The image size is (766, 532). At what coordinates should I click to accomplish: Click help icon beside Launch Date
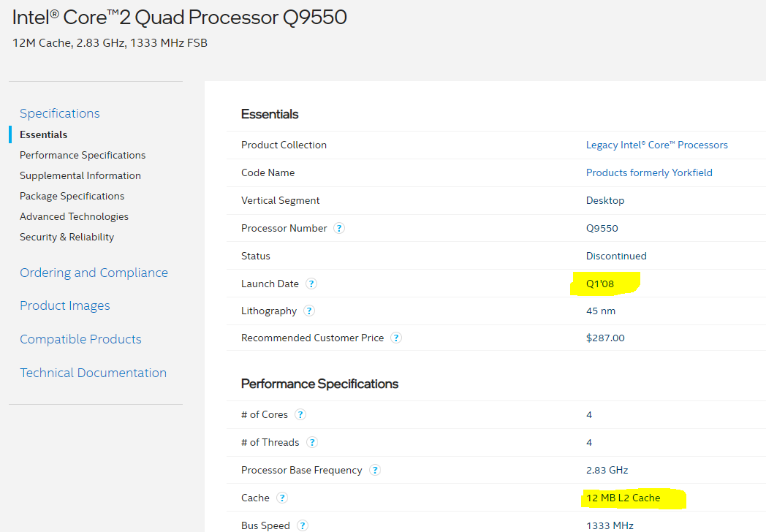point(311,284)
